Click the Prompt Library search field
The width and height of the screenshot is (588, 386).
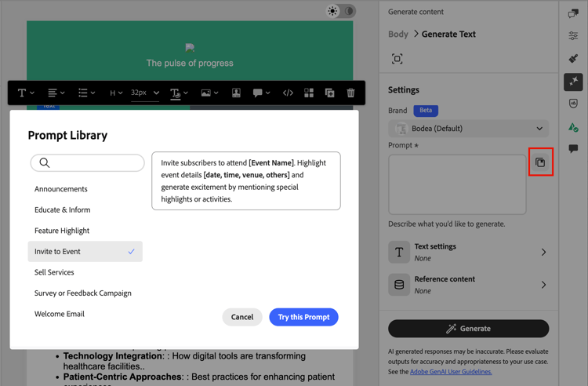coord(87,163)
